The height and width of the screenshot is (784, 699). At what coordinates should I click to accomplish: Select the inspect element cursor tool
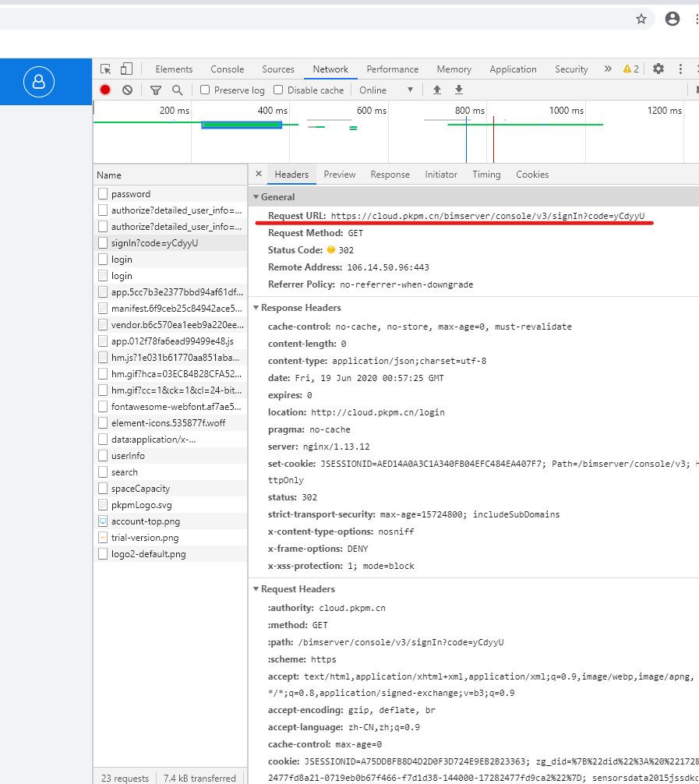pos(106,69)
